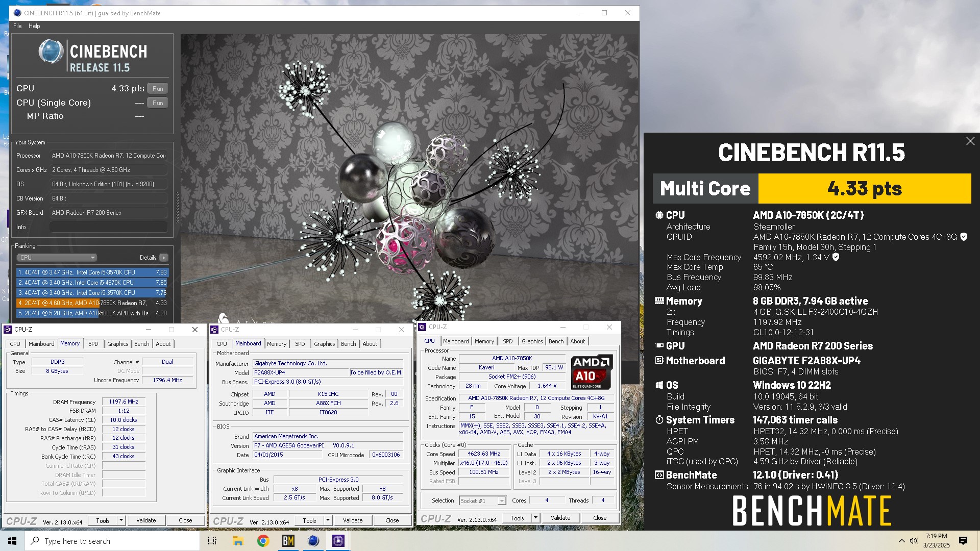Click the CPU-Z icon in Memory window title

point(8,330)
